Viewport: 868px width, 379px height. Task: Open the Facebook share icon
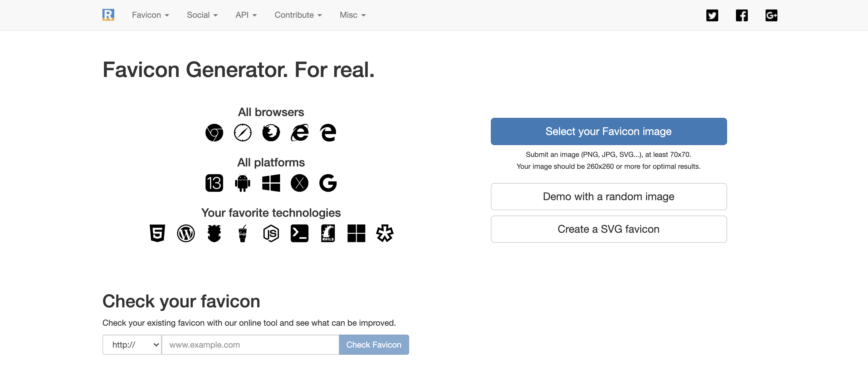point(742,15)
